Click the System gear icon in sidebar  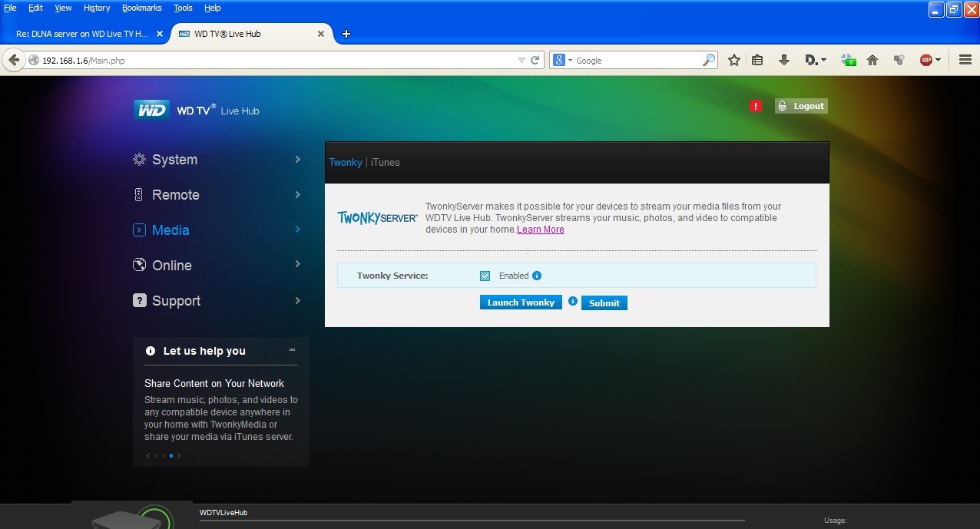click(x=139, y=160)
